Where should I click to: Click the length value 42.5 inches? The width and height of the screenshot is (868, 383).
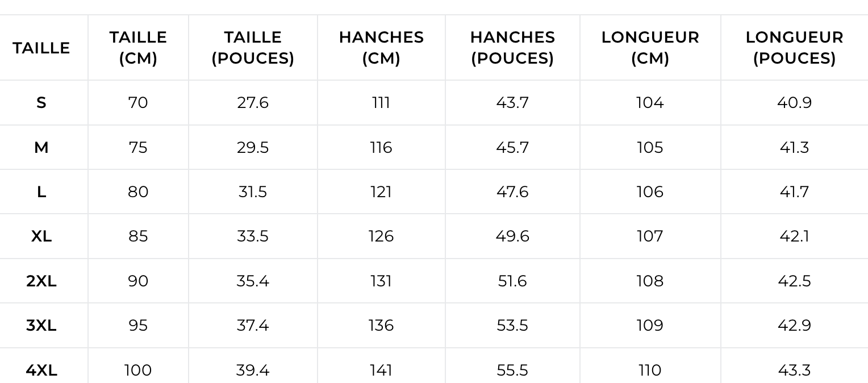(x=794, y=281)
